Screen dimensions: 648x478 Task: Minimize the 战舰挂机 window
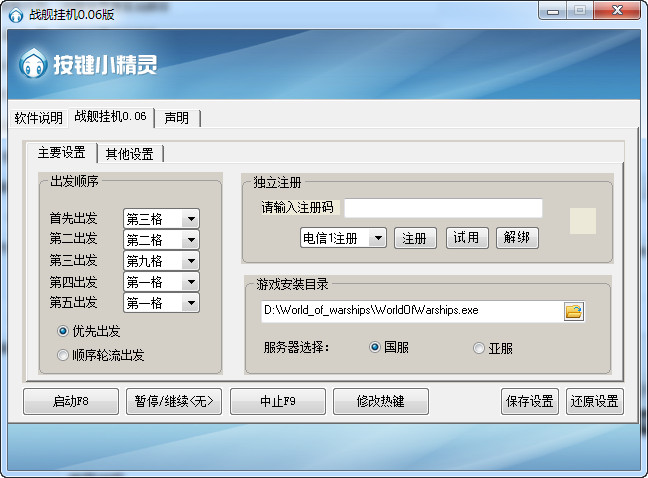click(552, 11)
